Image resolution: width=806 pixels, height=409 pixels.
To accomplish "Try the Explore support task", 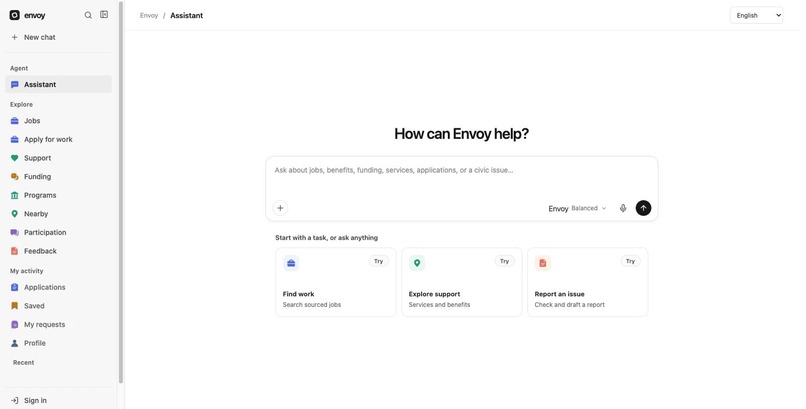I will pyautogui.click(x=504, y=261).
